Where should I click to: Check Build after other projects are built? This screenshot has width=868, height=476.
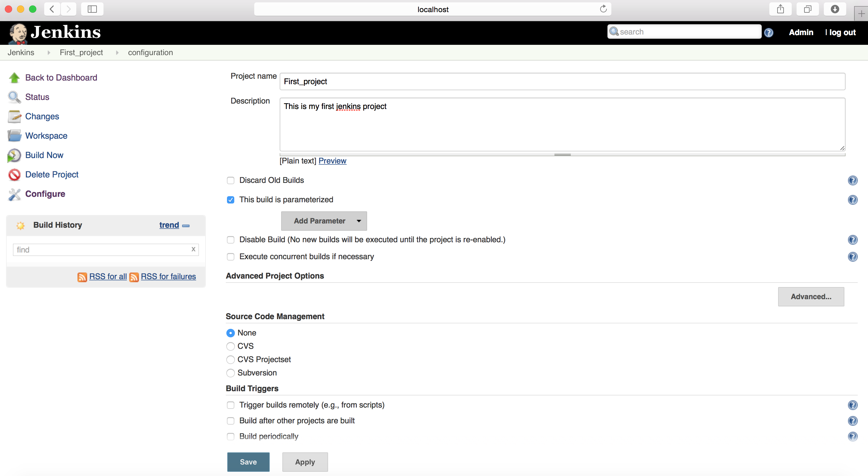tap(231, 421)
